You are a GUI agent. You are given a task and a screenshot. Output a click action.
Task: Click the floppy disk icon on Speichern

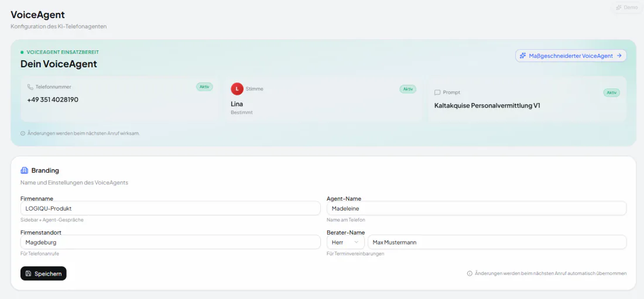pyautogui.click(x=28, y=273)
